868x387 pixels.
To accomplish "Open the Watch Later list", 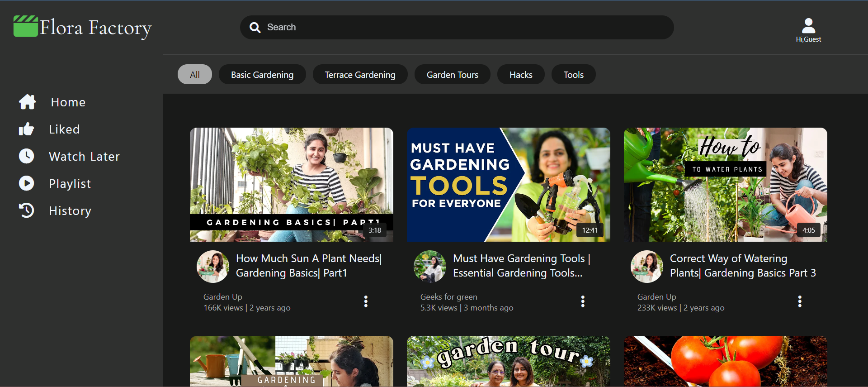I will 84,157.
